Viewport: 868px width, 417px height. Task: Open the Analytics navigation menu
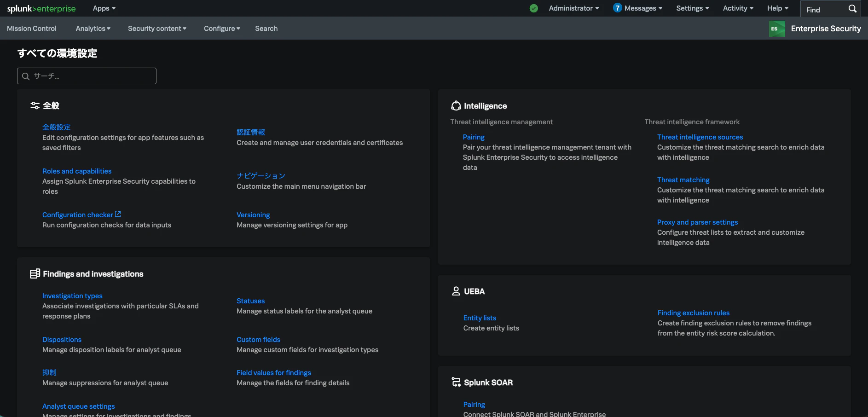93,29
